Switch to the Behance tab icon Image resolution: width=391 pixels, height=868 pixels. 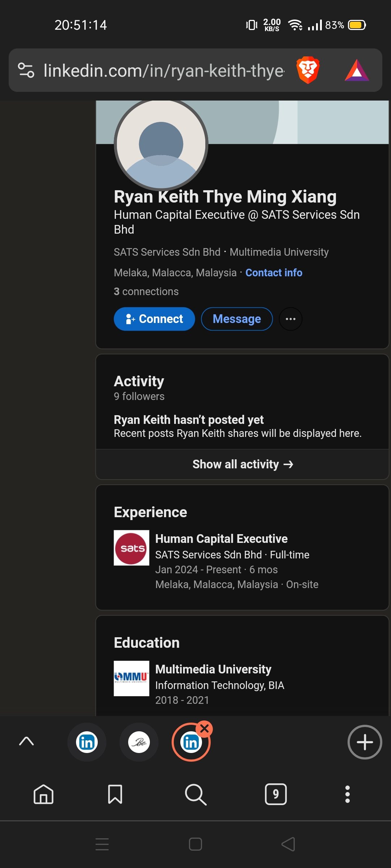(x=139, y=742)
